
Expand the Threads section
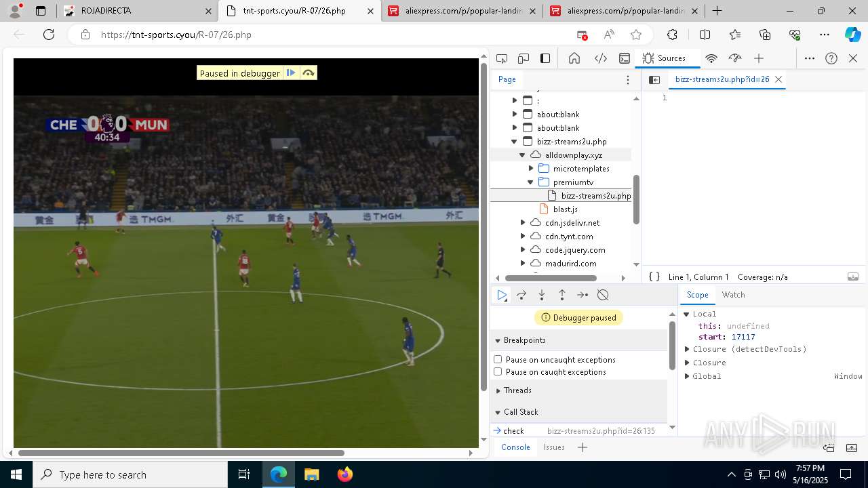coord(498,390)
